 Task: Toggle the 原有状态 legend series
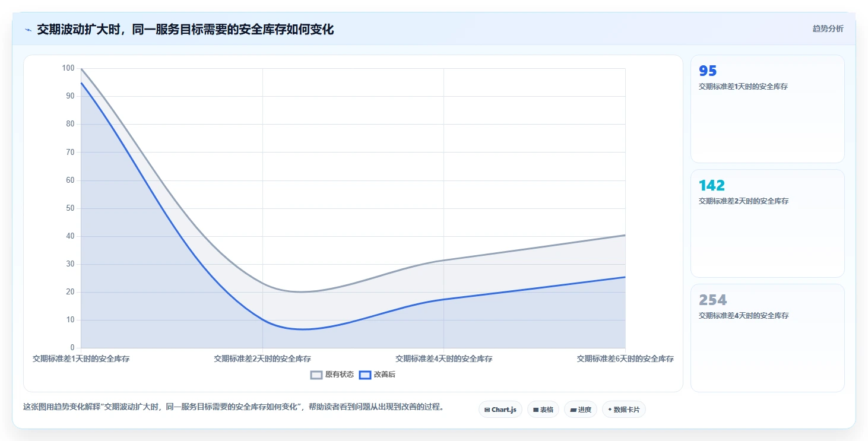332,375
